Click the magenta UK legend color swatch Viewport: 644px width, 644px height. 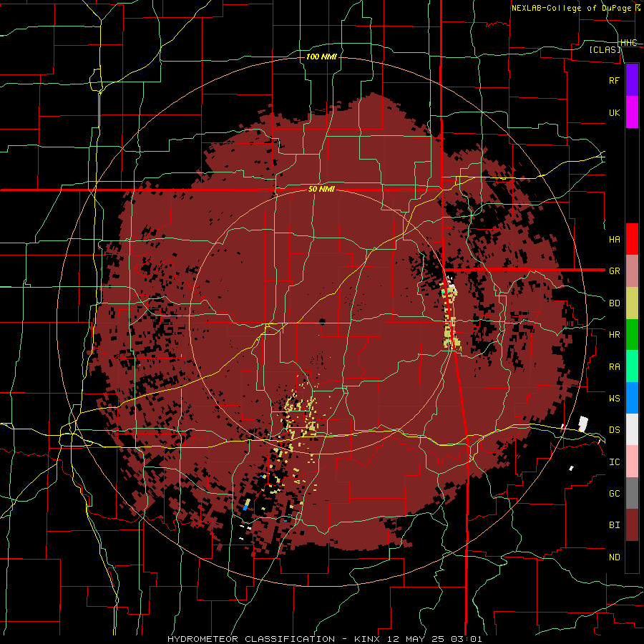(632, 112)
